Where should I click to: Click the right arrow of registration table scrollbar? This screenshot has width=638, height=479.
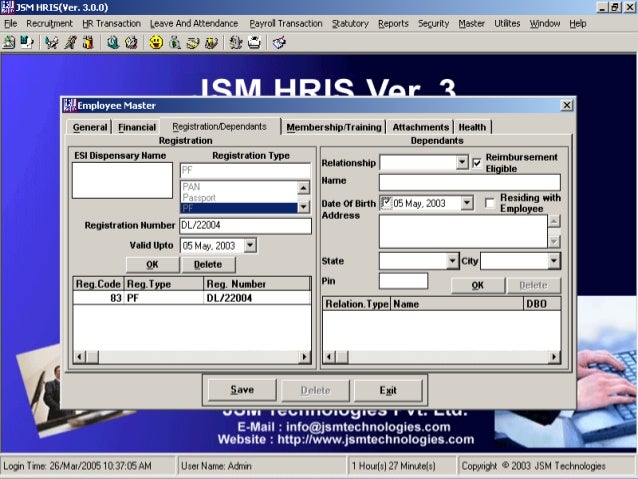point(304,357)
